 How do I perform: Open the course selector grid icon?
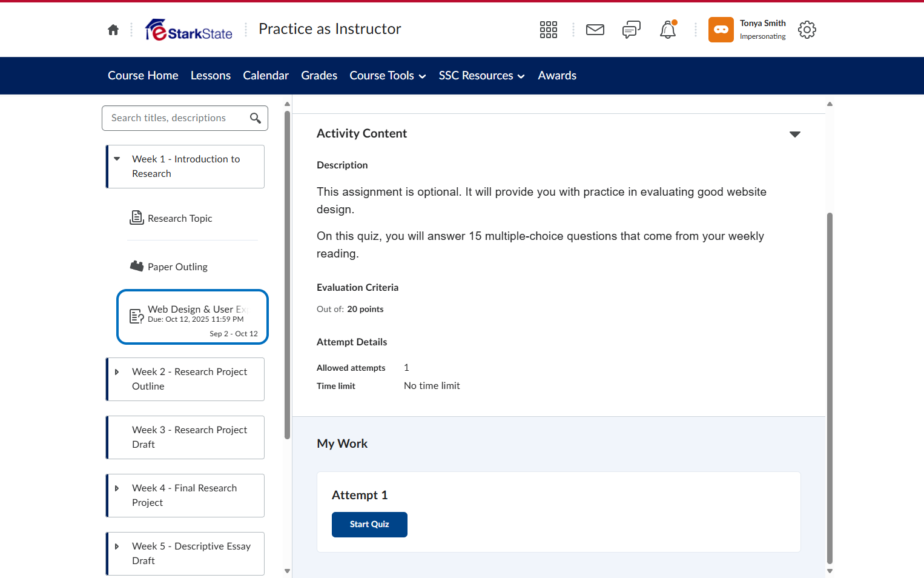(x=549, y=30)
